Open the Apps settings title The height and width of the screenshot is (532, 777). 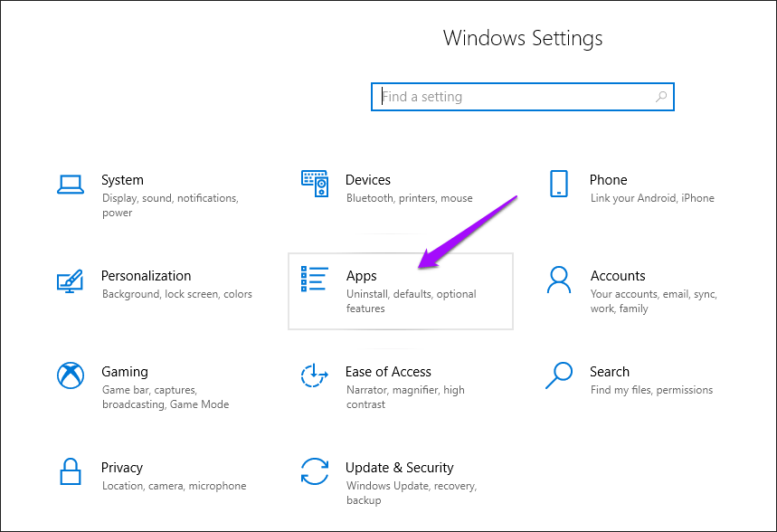361,276
